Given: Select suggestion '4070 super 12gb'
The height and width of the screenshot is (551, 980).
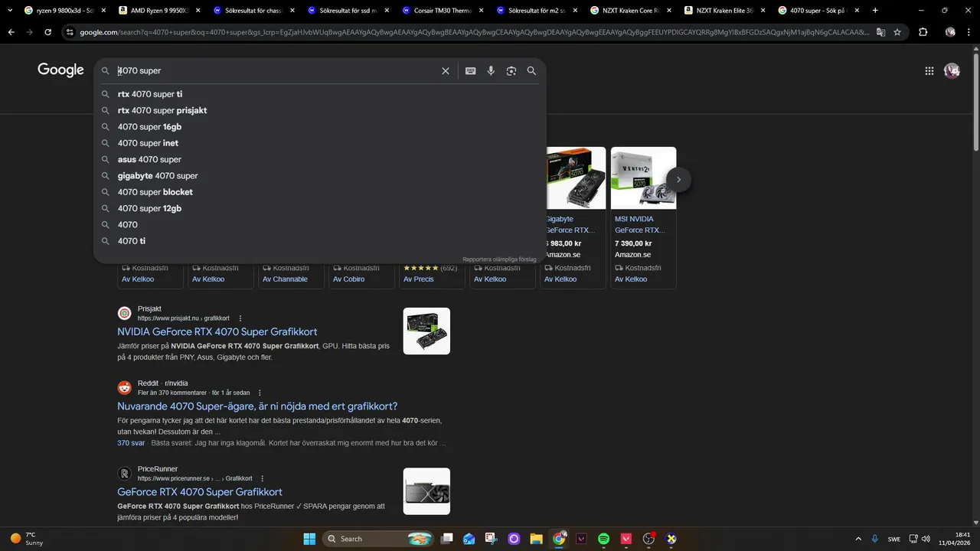Looking at the screenshot, I should pos(320,208).
